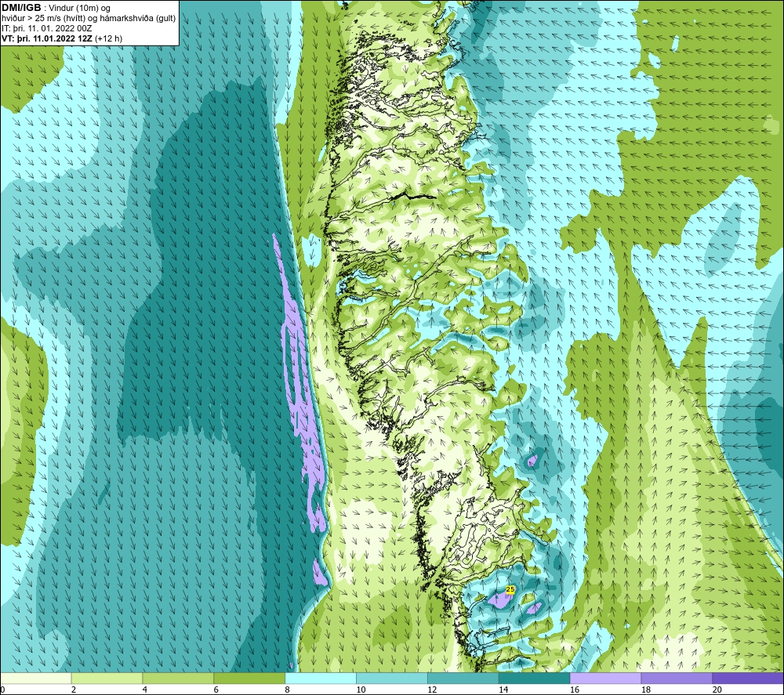The width and height of the screenshot is (784, 695).
Task: Click the legend scale value 8
Action: point(288,690)
